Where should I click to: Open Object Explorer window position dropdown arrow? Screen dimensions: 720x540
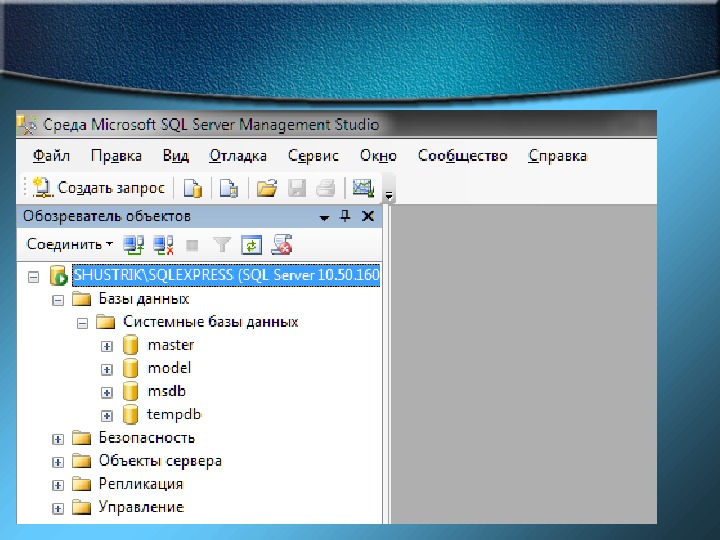click(x=324, y=218)
